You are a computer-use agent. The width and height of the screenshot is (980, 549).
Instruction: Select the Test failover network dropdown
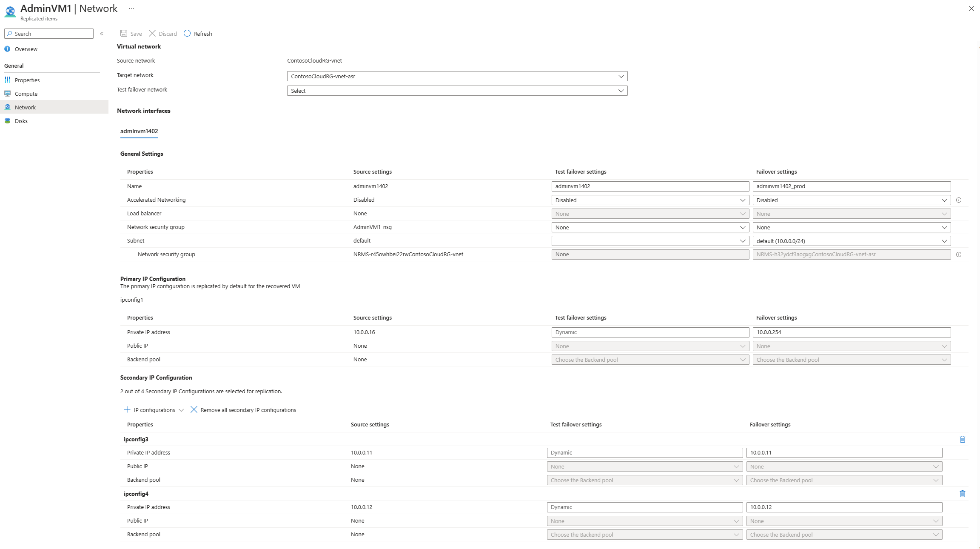point(456,90)
